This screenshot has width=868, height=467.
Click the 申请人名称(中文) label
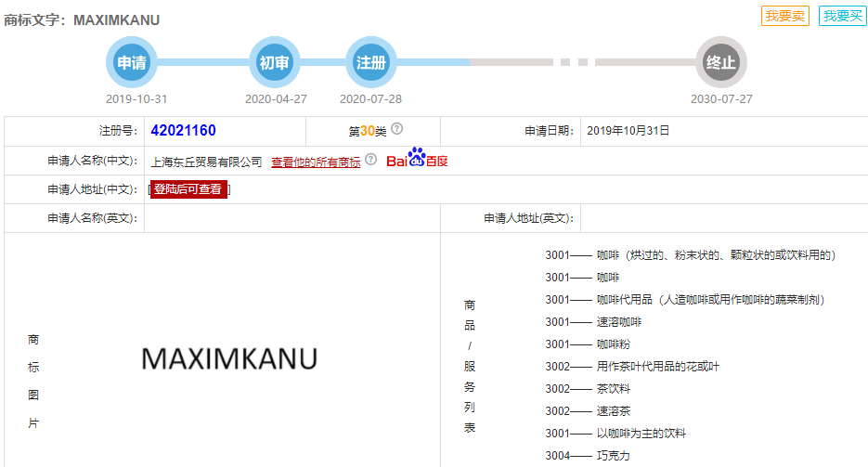click(93, 161)
